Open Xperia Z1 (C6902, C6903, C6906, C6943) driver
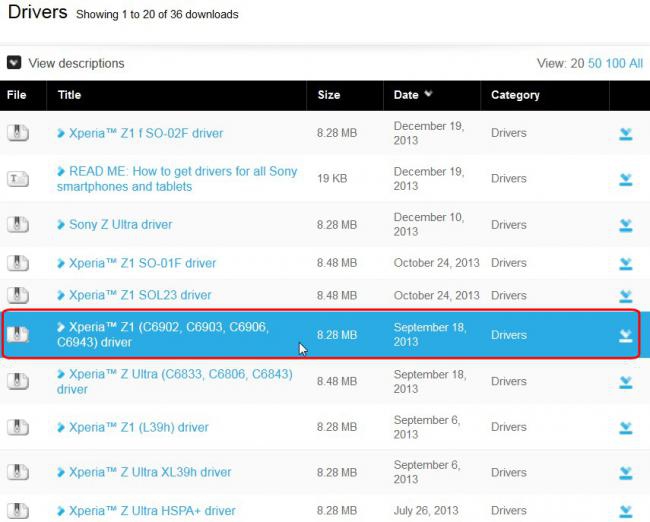Viewport: 650px width, 522px height. click(163, 334)
